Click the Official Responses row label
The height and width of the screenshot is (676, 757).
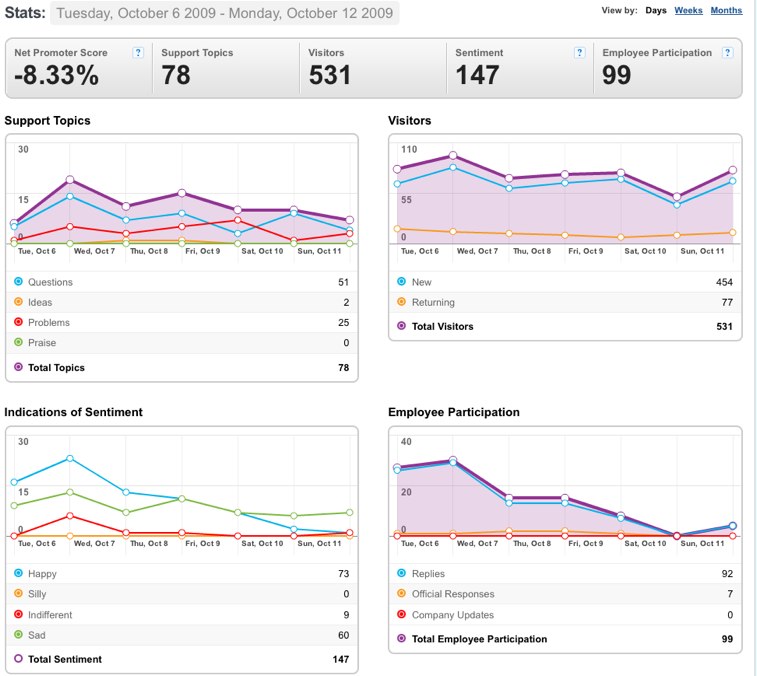coord(453,594)
